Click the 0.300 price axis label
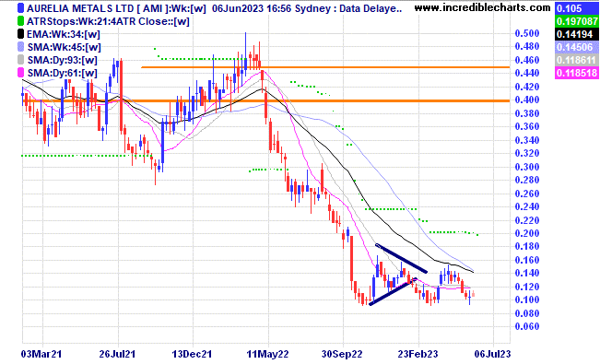The width and height of the screenshot is (600, 364). (527, 167)
